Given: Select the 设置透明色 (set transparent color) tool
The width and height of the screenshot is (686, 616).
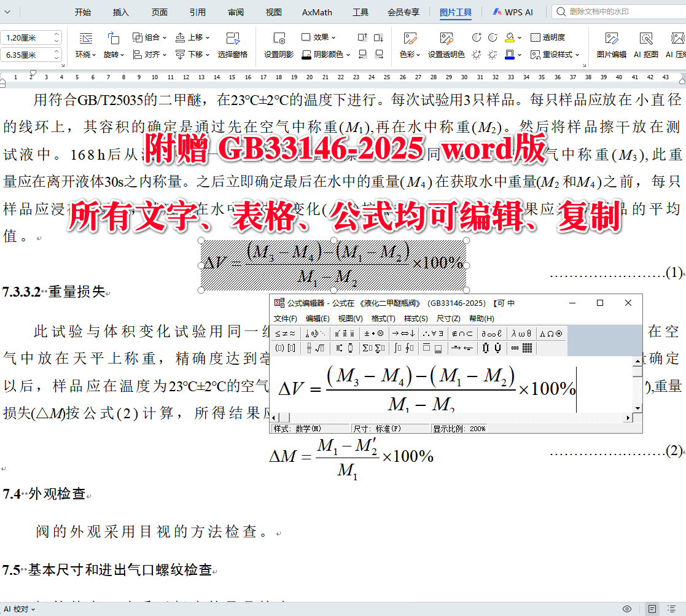Looking at the screenshot, I should pyautogui.click(x=446, y=54).
